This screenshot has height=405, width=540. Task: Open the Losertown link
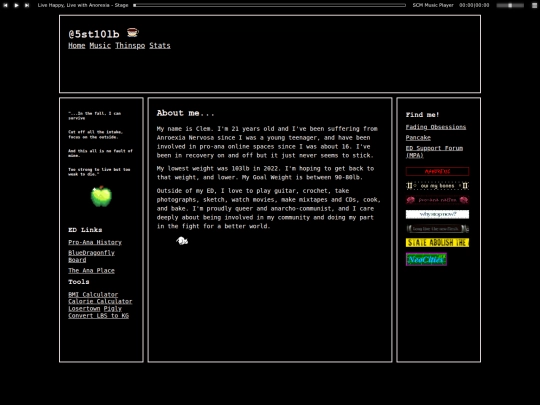pyautogui.click(x=84, y=309)
